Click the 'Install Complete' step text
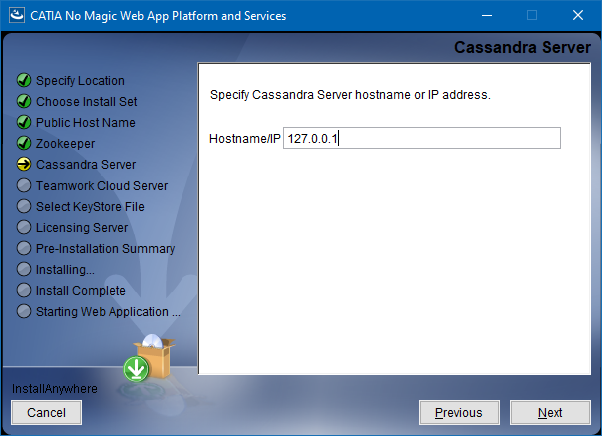602x436 pixels. click(x=81, y=291)
